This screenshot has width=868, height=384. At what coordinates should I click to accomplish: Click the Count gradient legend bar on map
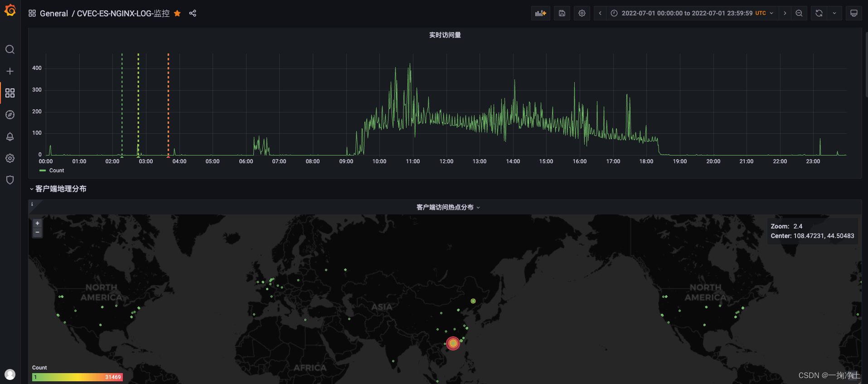78,377
